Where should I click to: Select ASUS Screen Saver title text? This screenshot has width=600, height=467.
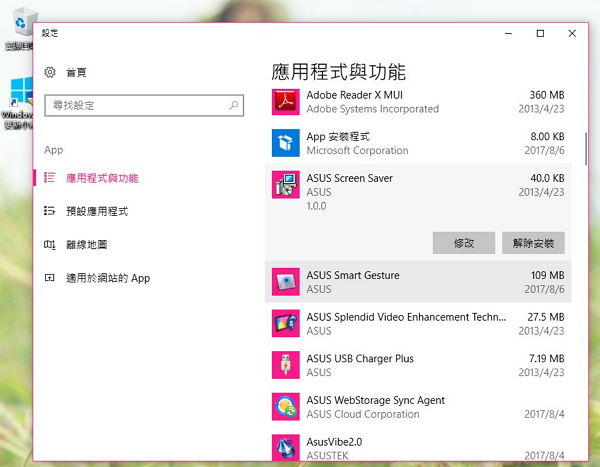[x=350, y=178]
